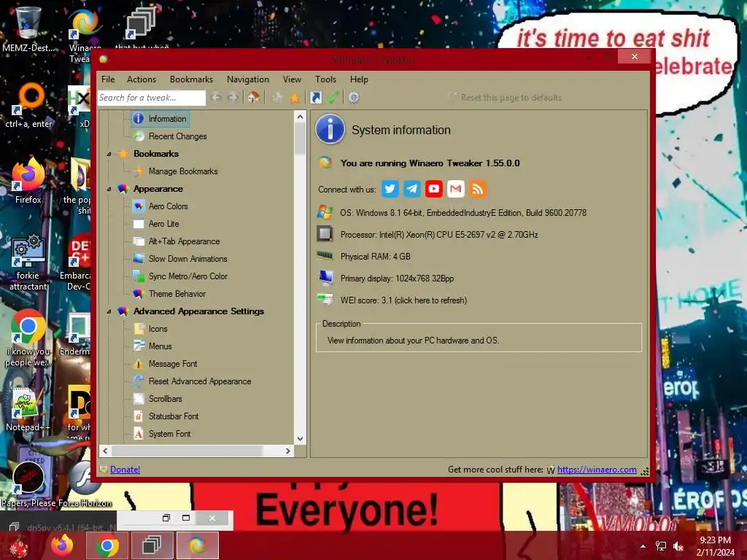Click the Start button on taskbar
The height and width of the screenshot is (560, 747).
tap(18, 547)
